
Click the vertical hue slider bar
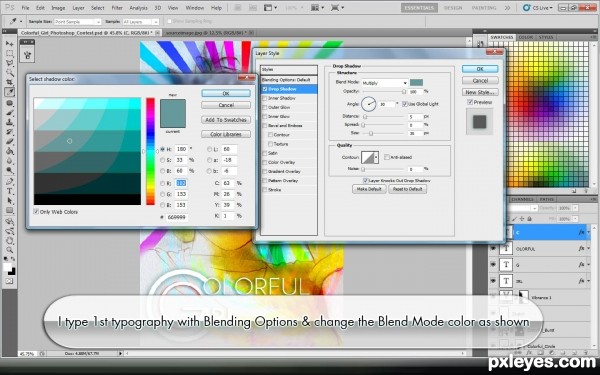150,151
